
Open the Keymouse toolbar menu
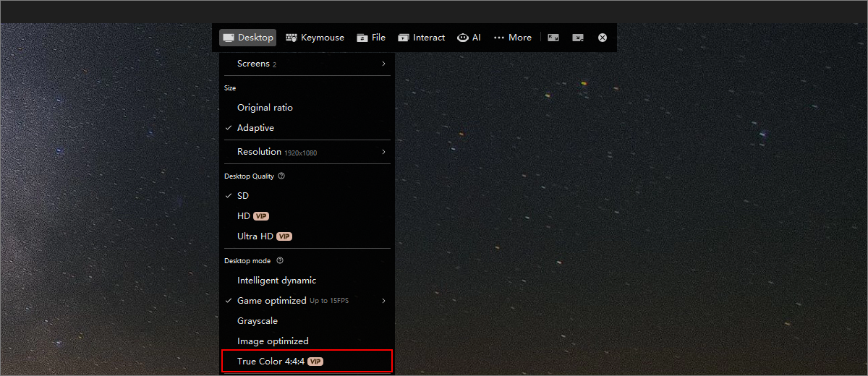coord(315,38)
